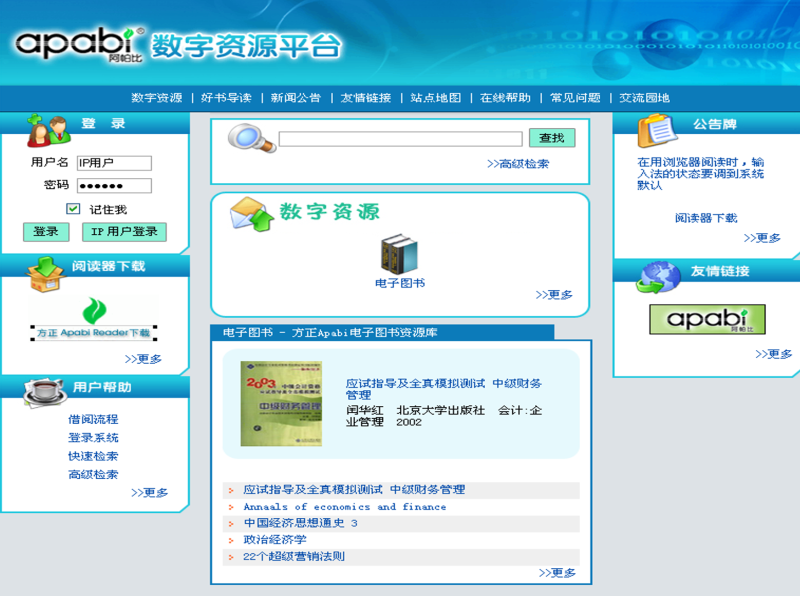Click the reader download box icon
The image size is (800, 596).
[46, 275]
